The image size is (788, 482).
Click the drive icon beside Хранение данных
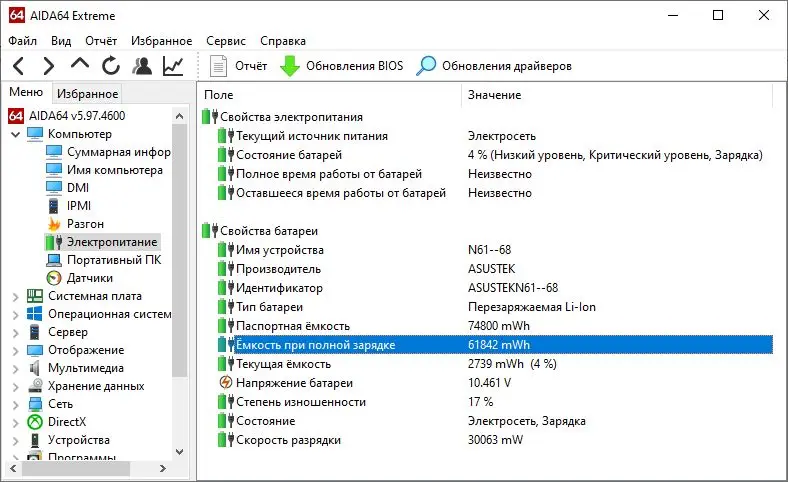(x=35, y=386)
